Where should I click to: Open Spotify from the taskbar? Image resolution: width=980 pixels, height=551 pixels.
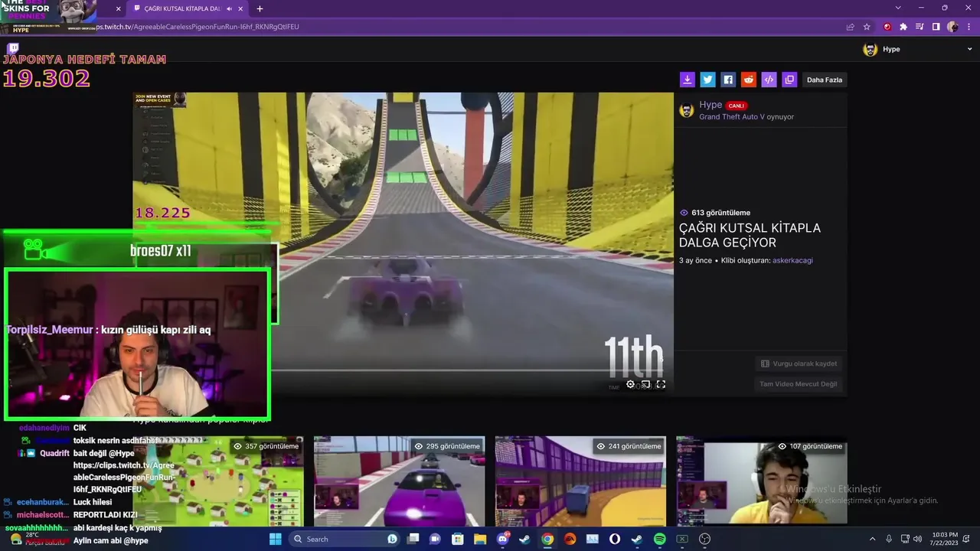[659, 539]
